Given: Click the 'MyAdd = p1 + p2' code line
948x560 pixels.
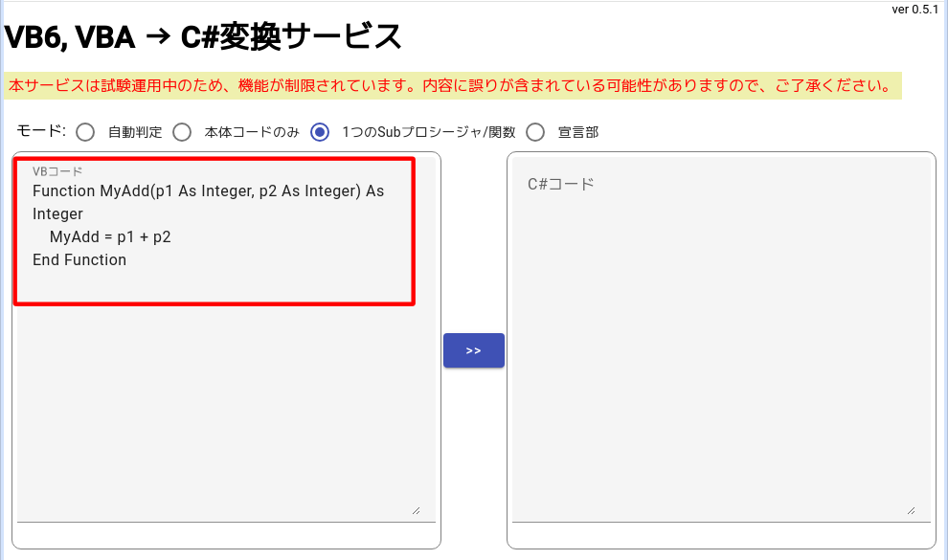Looking at the screenshot, I should click(x=110, y=236).
